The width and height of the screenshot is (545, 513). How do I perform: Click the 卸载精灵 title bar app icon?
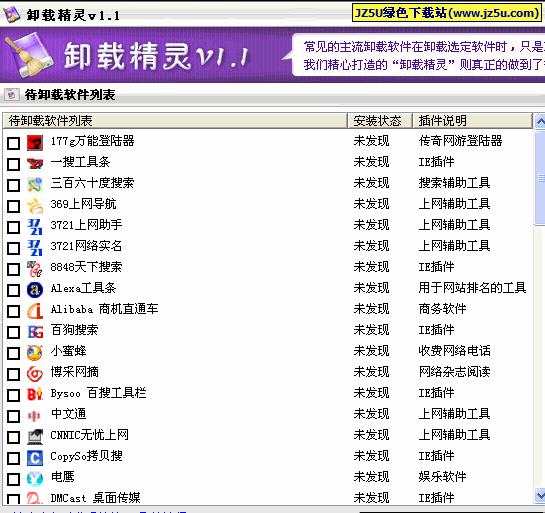[11, 15]
